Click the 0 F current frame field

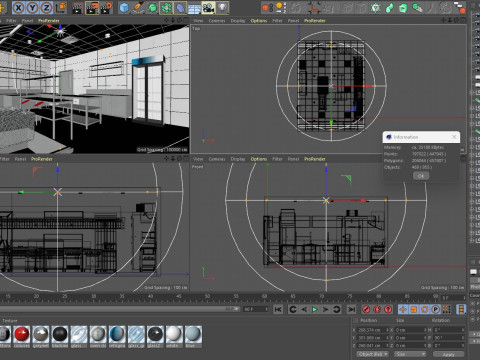point(453,297)
